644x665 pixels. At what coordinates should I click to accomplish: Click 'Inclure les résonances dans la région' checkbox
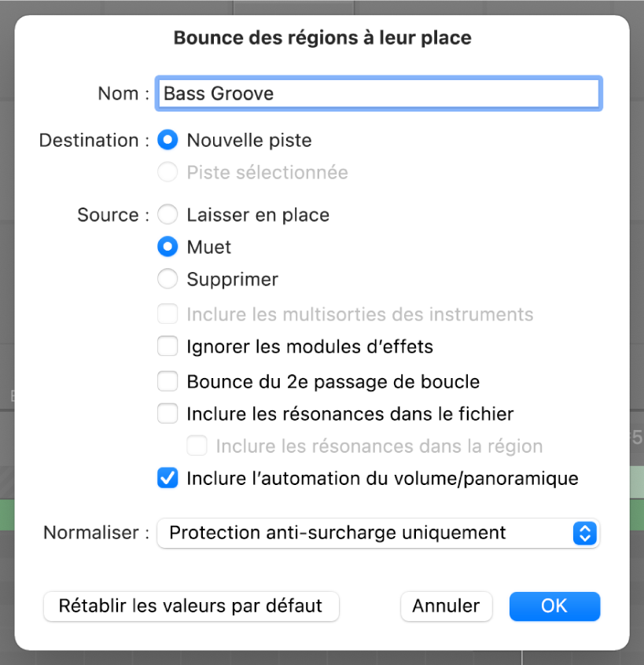tap(197, 446)
